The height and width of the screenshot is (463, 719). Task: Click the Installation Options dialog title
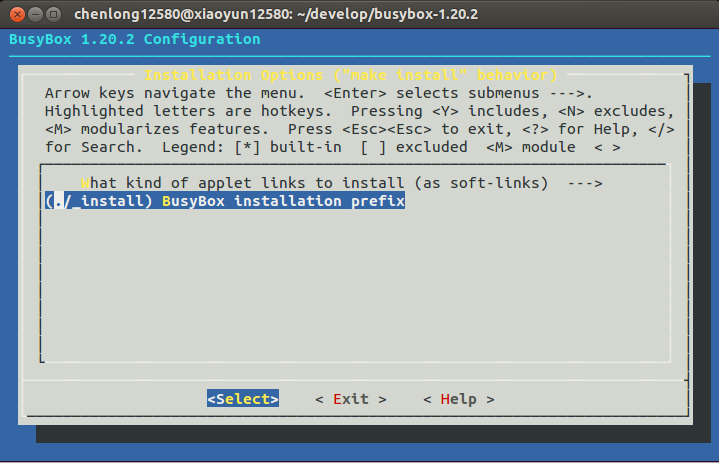click(x=351, y=75)
